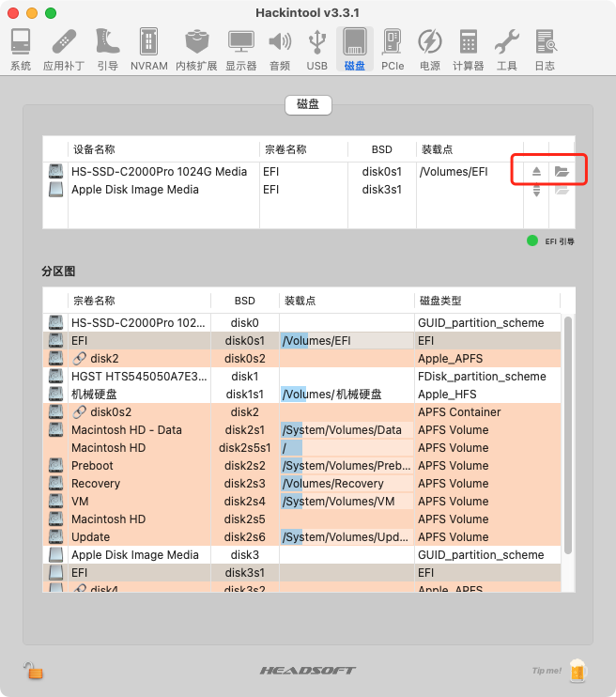
Task: Click the HEADSOFT logo
Action: [x=308, y=671]
